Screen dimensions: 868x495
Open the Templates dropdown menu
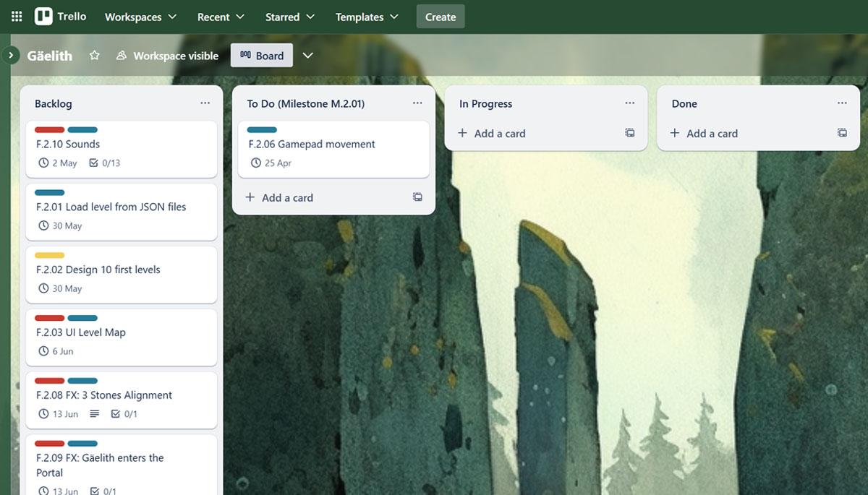pos(367,17)
